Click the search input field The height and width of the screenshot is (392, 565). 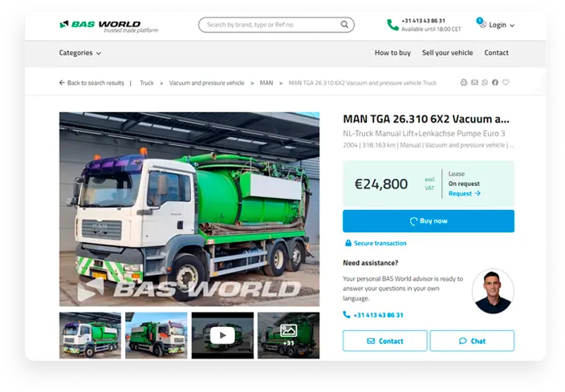click(276, 25)
